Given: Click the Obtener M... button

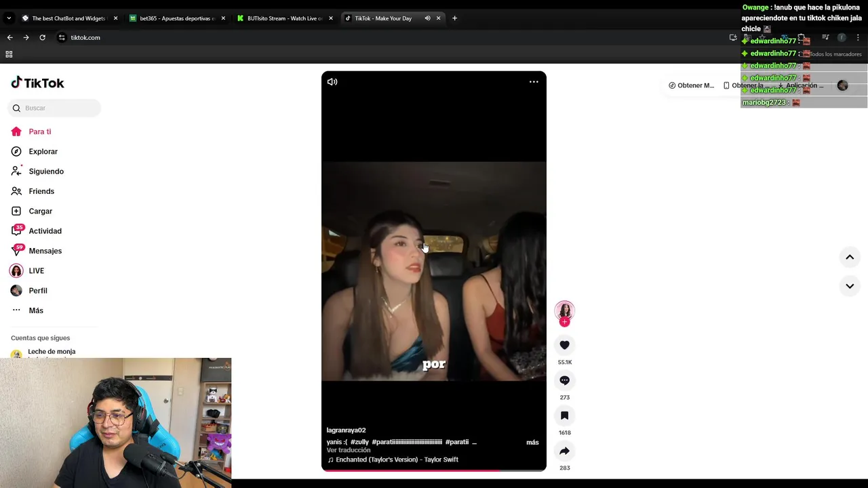Looking at the screenshot, I should (691, 85).
